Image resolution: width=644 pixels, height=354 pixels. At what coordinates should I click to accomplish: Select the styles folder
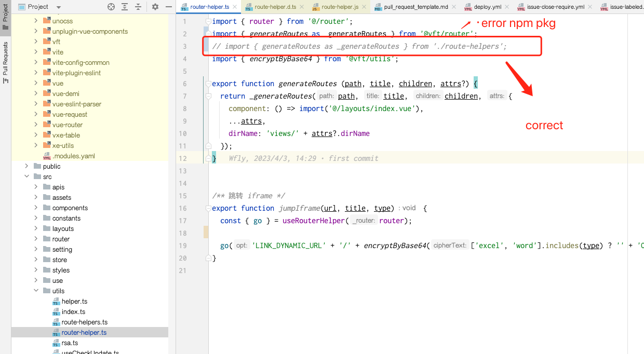click(x=61, y=270)
